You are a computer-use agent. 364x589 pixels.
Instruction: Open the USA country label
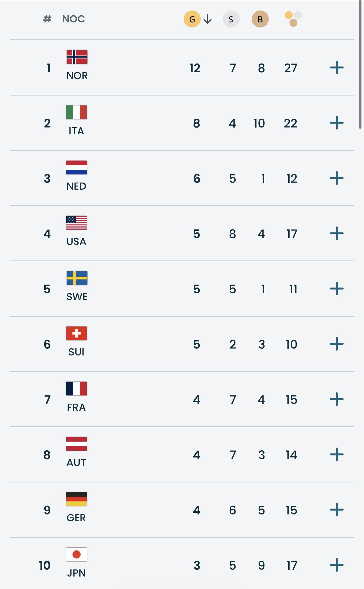[76, 241]
